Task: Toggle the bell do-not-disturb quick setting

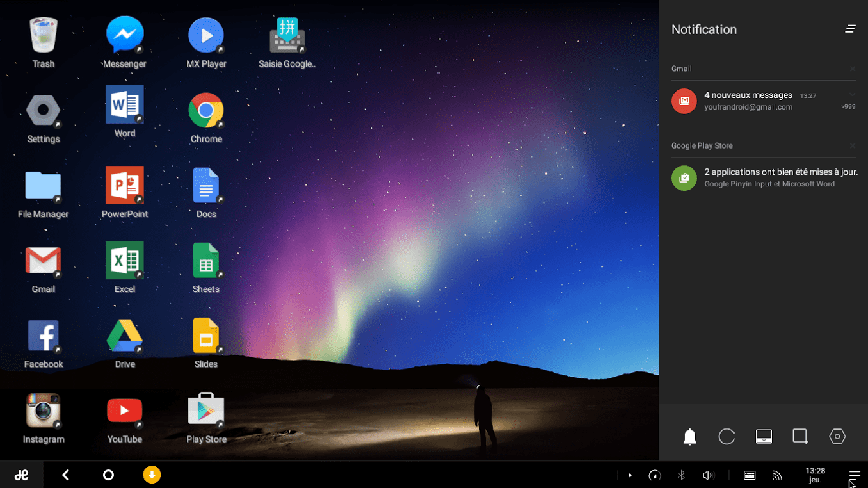Action: click(689, 437)
